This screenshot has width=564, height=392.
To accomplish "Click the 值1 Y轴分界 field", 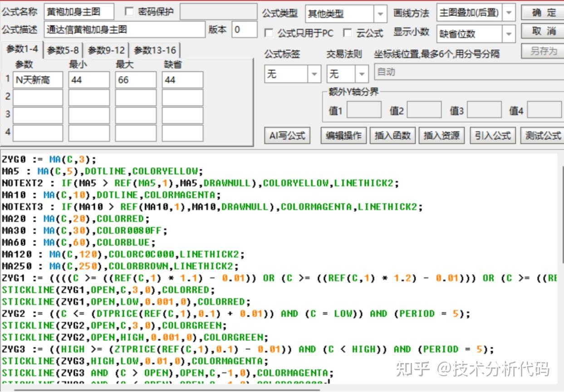I will click(x=364, y=110).
